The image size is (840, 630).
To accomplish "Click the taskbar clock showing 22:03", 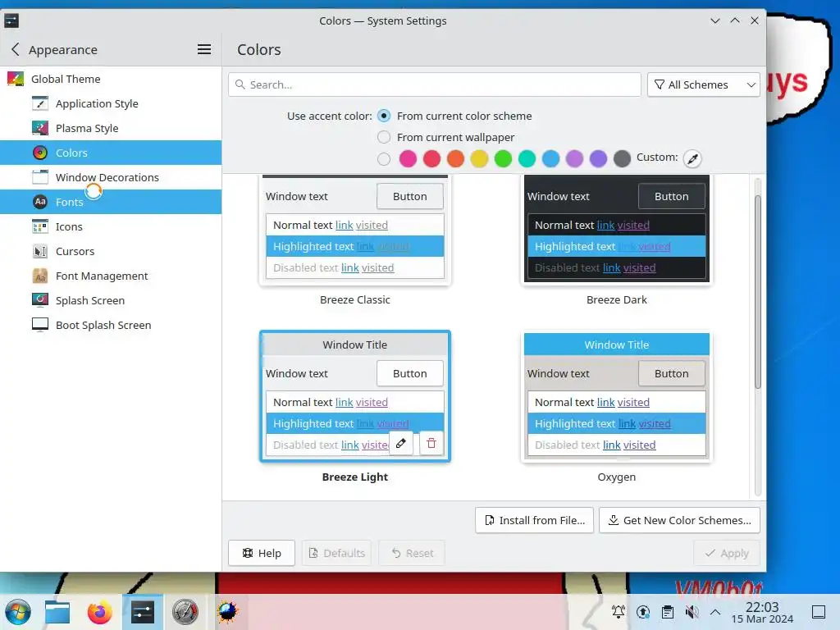I will [x=762, y=612].
